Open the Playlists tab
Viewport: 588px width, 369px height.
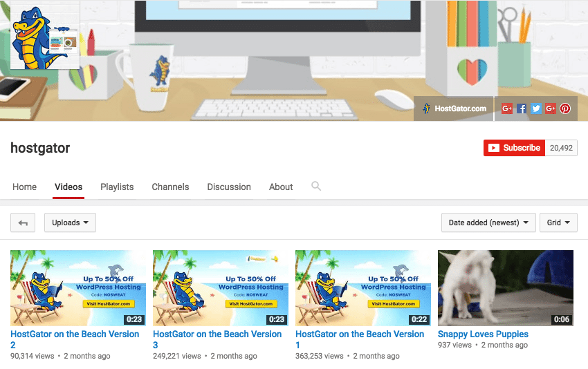[x=117, y=187]
